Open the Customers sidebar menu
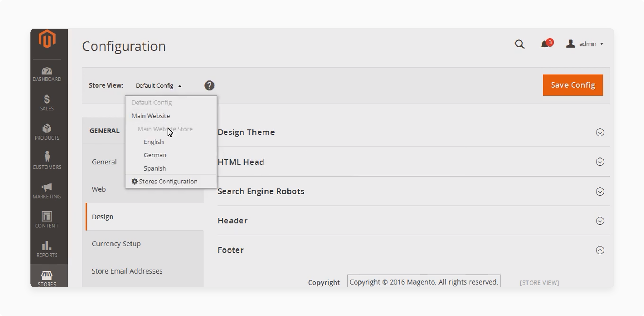The image size is (644, 316). (x=47, y=160)
